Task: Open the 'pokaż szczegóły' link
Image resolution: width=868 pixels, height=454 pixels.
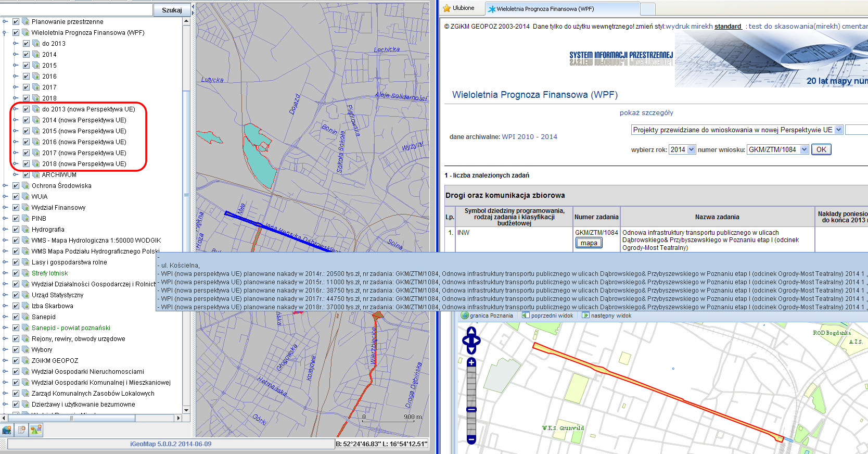Action: pos(646,113)
